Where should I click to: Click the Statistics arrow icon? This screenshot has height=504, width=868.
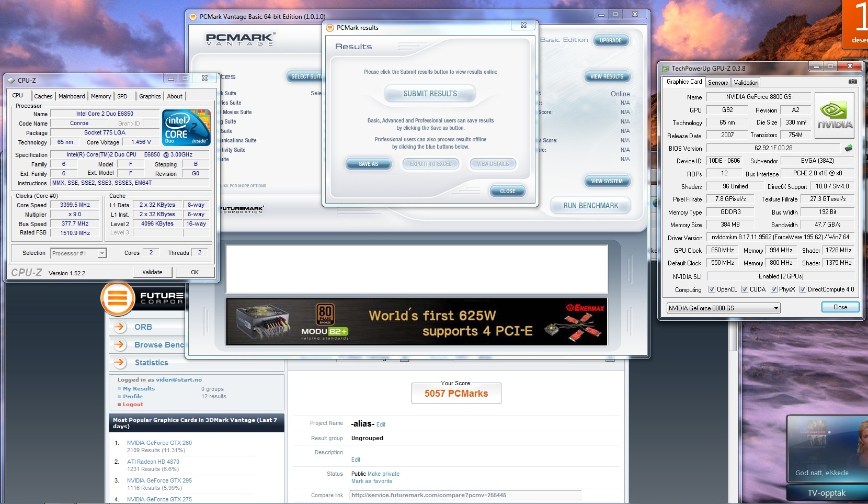[x=120, y=363]
